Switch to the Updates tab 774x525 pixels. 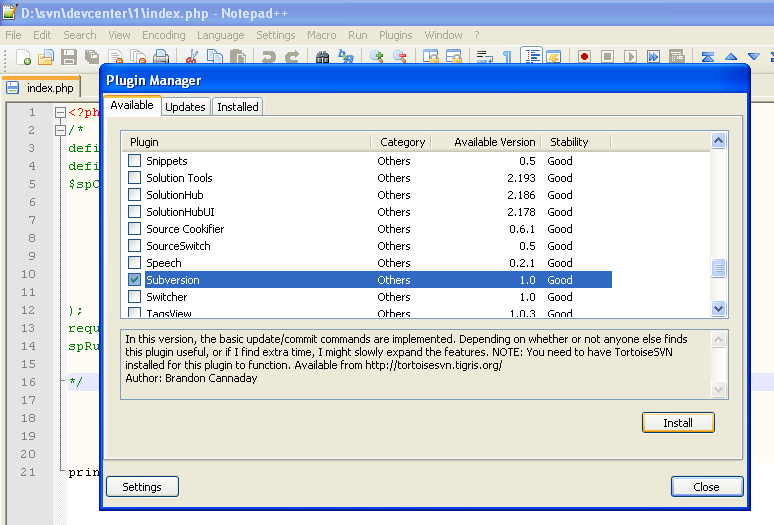pyautogui.click(x=185, y=107)
